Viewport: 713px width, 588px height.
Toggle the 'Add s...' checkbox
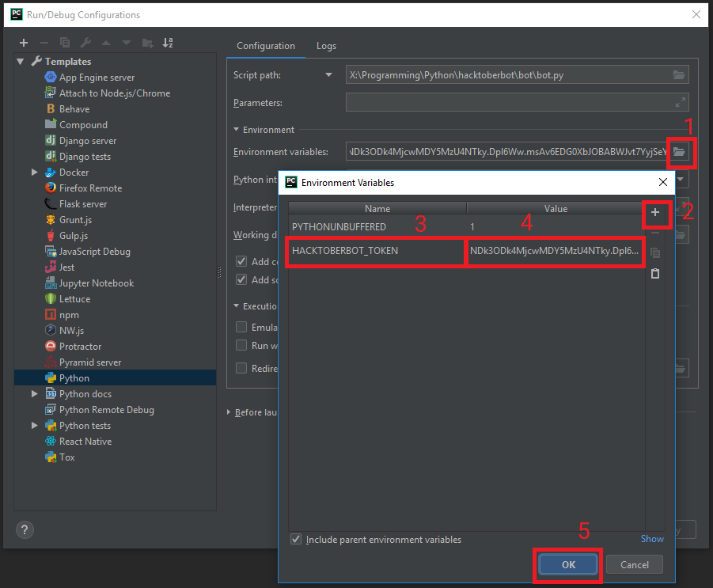241,279
